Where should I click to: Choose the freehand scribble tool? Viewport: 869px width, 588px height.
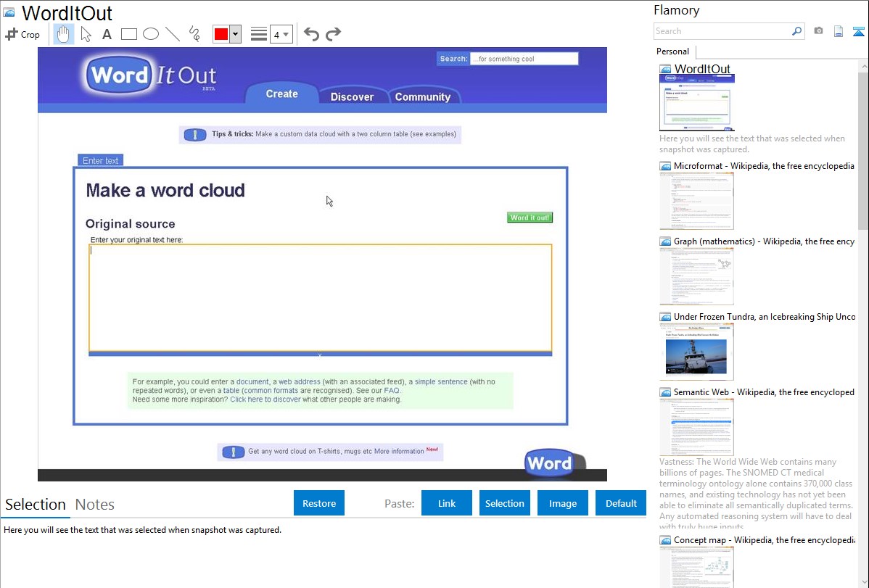pyautogui.click(x=194, y=34)
